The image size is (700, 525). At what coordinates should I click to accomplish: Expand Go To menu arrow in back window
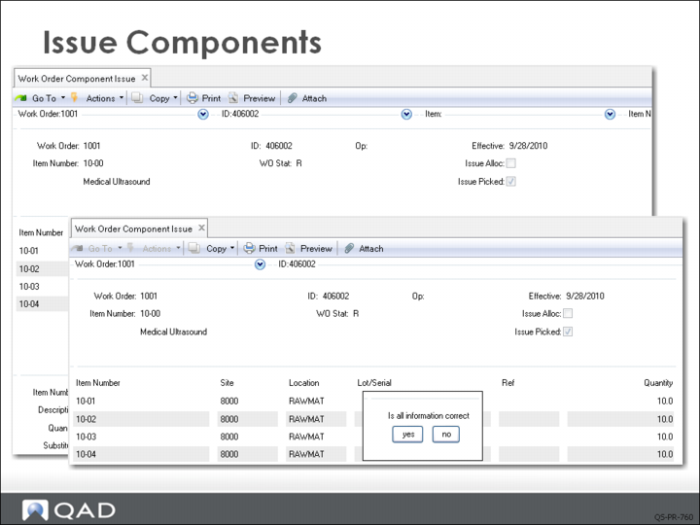[x=63, y=97]
